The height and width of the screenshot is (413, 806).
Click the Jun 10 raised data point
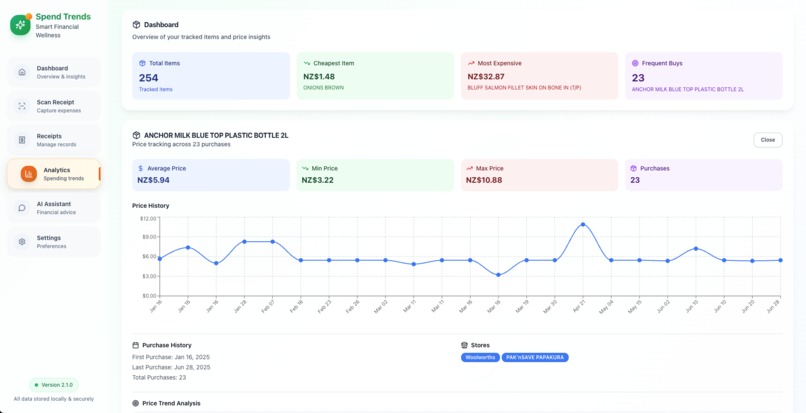coord(696,248)
